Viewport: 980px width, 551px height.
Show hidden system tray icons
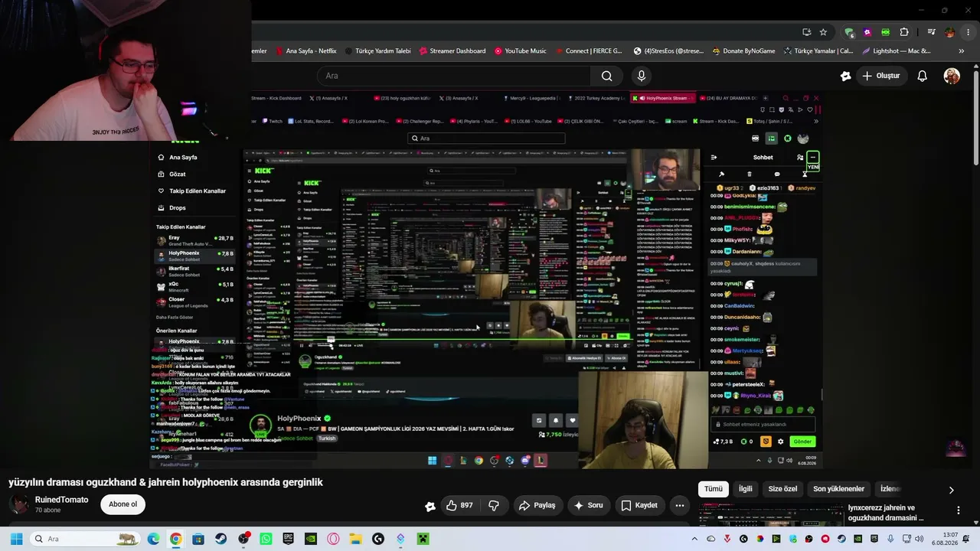point(694,539)
